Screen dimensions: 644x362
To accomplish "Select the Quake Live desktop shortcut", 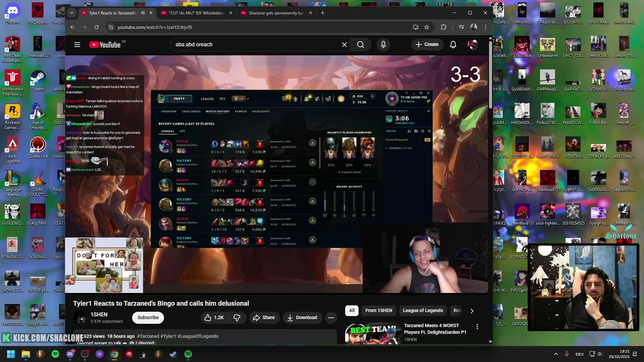I will pos(38,148).
